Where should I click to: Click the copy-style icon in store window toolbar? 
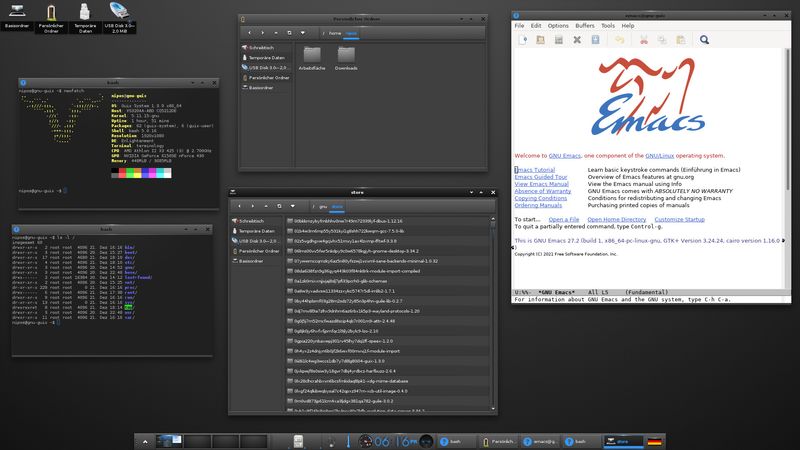[279, 206]
